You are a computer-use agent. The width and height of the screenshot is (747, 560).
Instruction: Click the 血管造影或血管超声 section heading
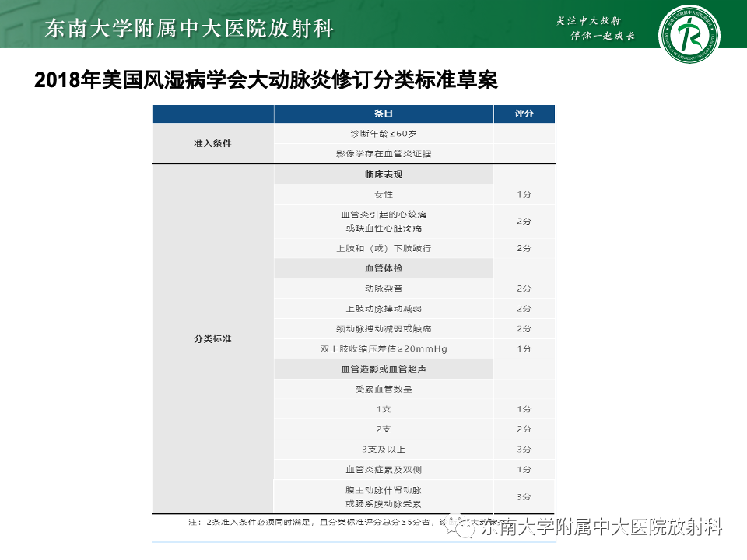coord(384,369)
